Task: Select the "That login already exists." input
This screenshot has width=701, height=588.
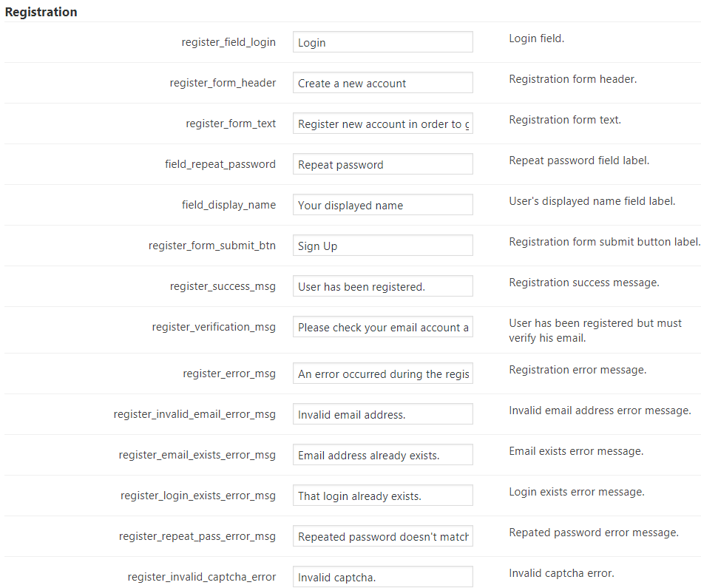Action: click(382, 496)
